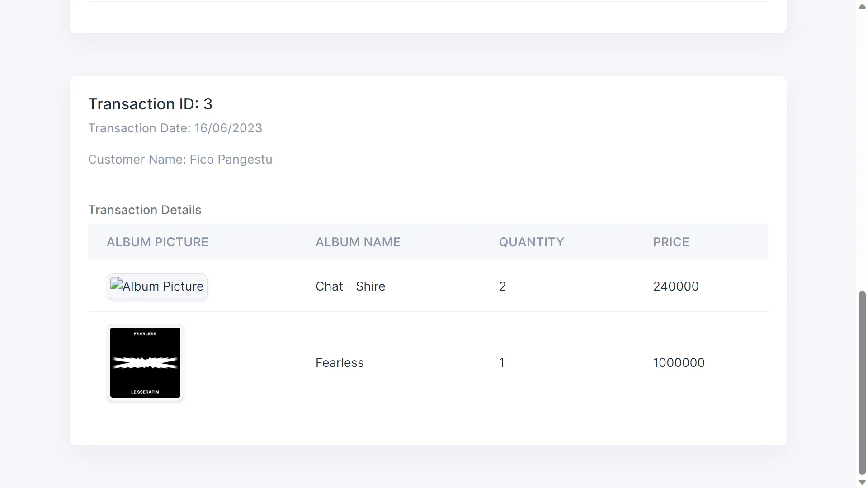Click the Transaction Details label
The width and height of the screenshot is (868, 488).
pyautogui.click(x=145, y=210)
